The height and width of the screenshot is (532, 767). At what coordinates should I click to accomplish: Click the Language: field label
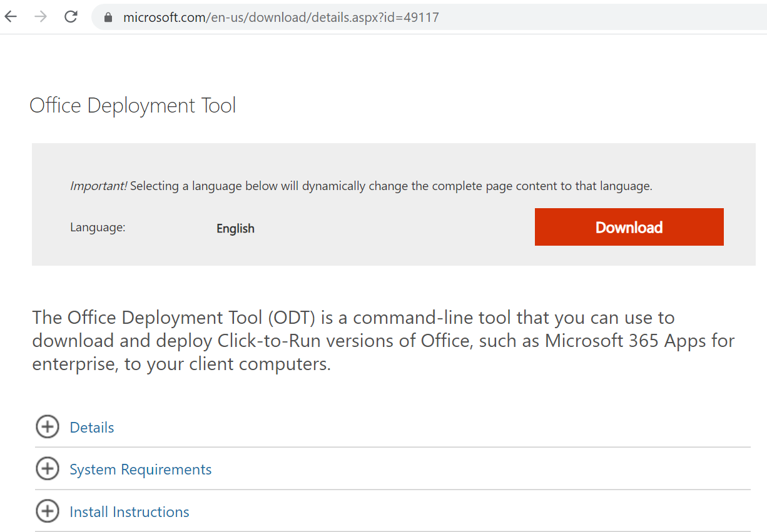[x=98, y=228]
